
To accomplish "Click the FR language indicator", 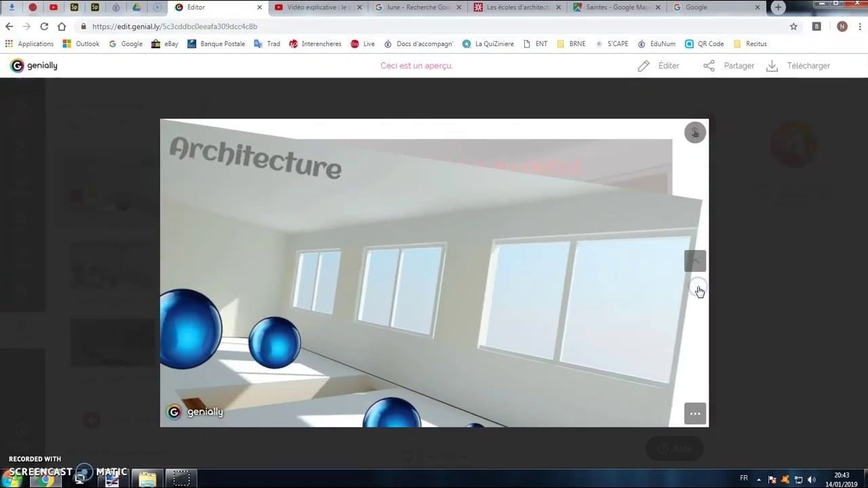I will [744, 479].
